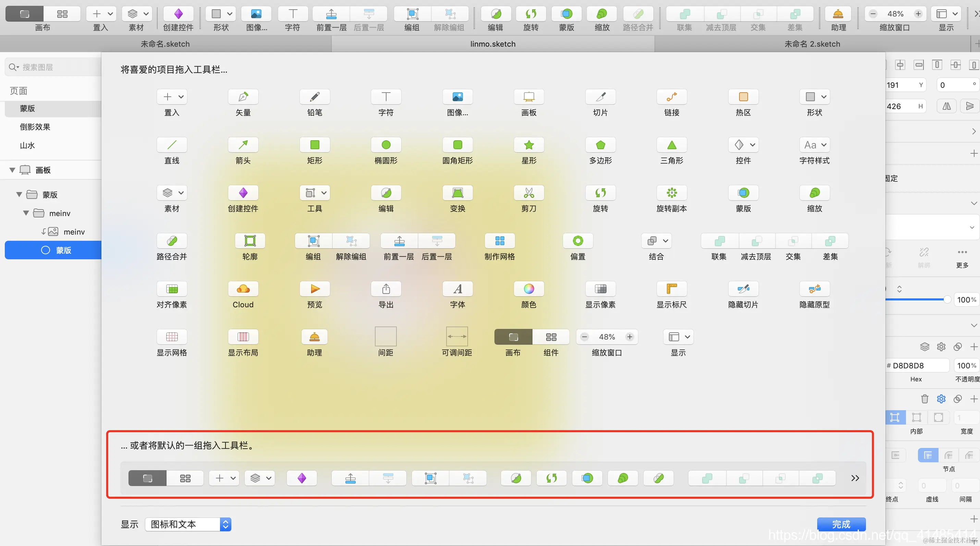Select the 倒影效果 page
The image size is (980, 546).
pyautogui.click(x=35, y=127)
